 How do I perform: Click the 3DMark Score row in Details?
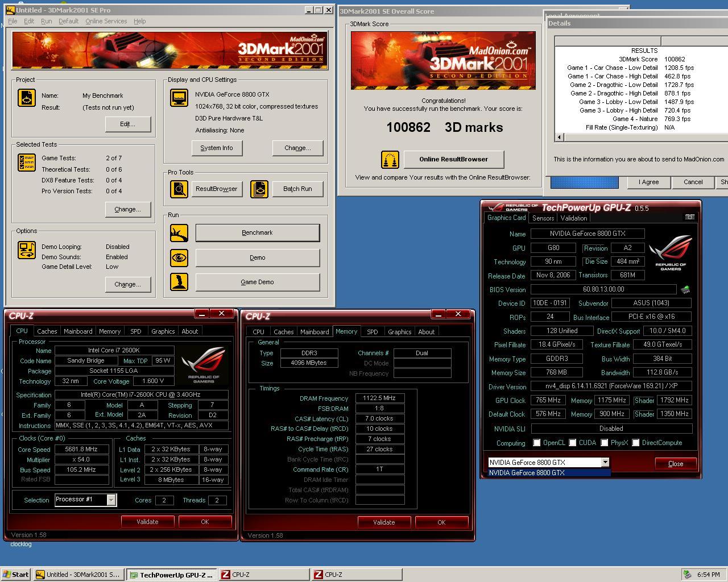tap(641, 59)
